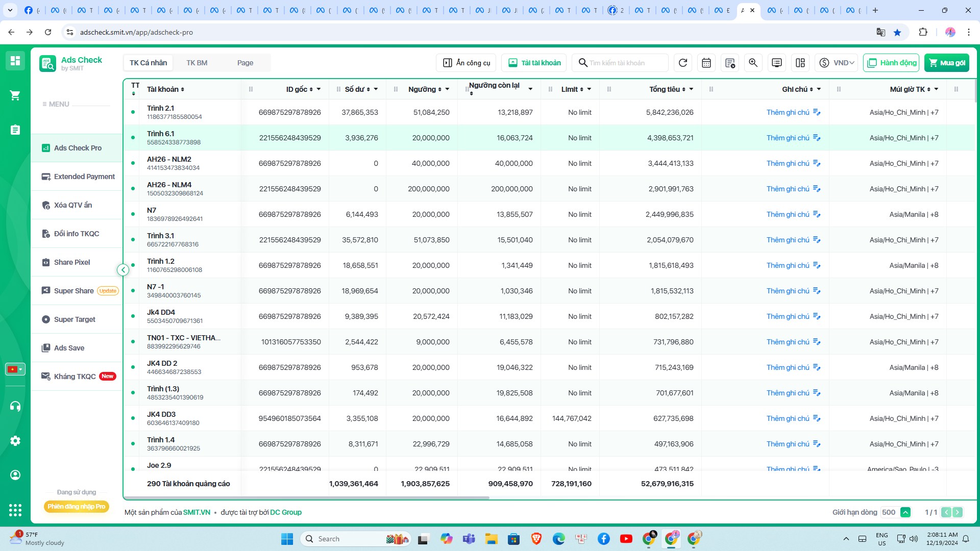Open the SMIT.VN link in footer
This screenshot has height=551, width=980.
click(197, 512)
